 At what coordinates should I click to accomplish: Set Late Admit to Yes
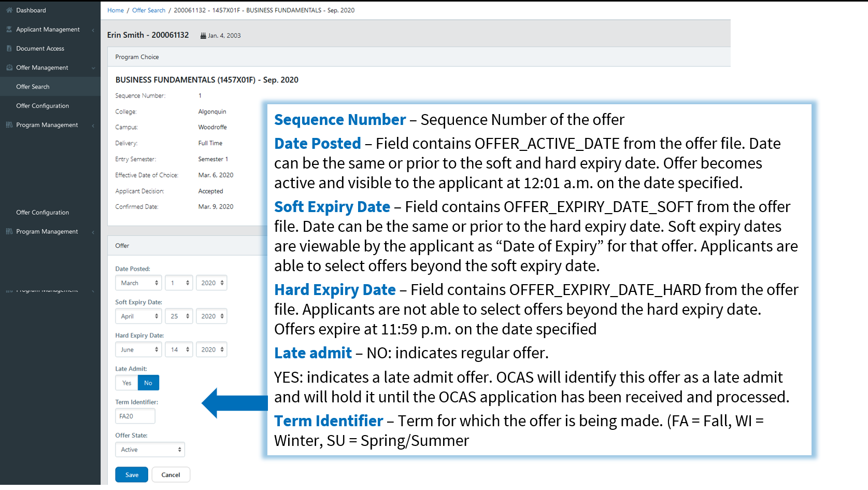tap(126, 383)
